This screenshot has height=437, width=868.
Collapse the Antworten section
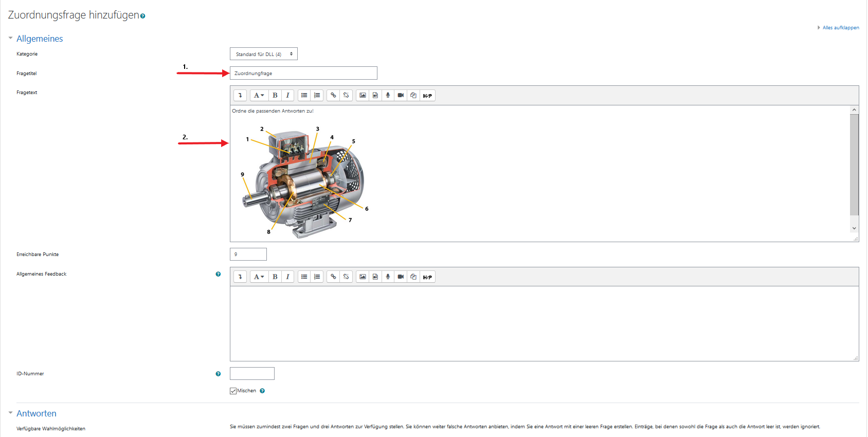(36, 413)
